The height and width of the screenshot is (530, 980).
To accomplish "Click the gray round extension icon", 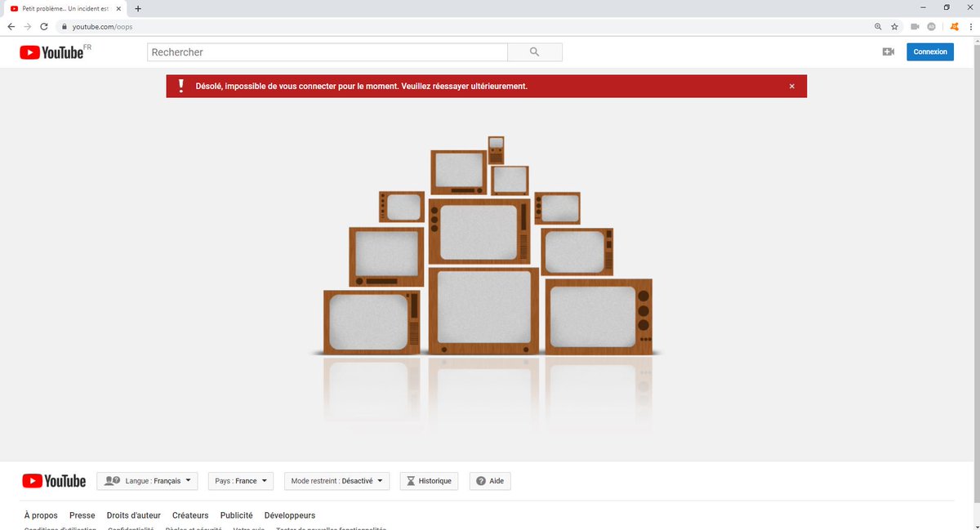I will 931,26.
